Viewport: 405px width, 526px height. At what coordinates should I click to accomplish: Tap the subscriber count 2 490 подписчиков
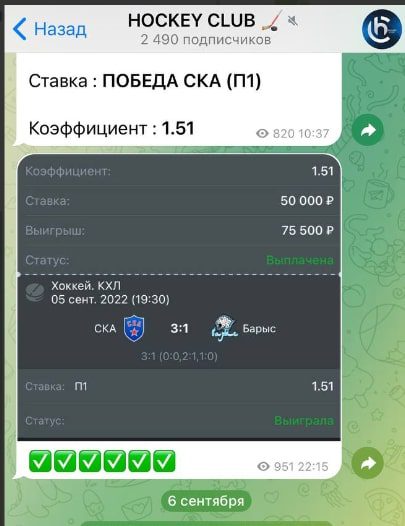click(x=206, y=40)
